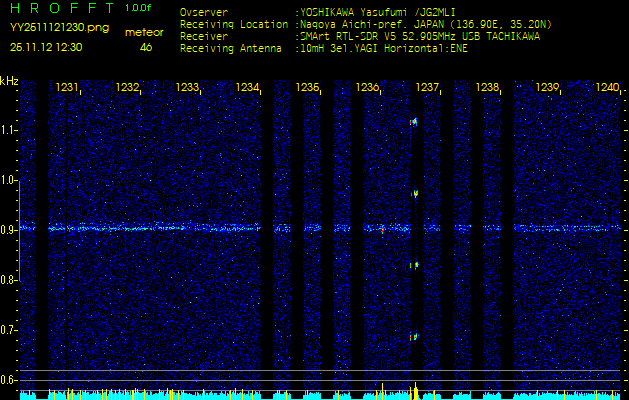The height and width of the screenshot is (400, 629).
Task: Click the meteor echo burst near 0.83 kHz
Action: tap(415, 265)
